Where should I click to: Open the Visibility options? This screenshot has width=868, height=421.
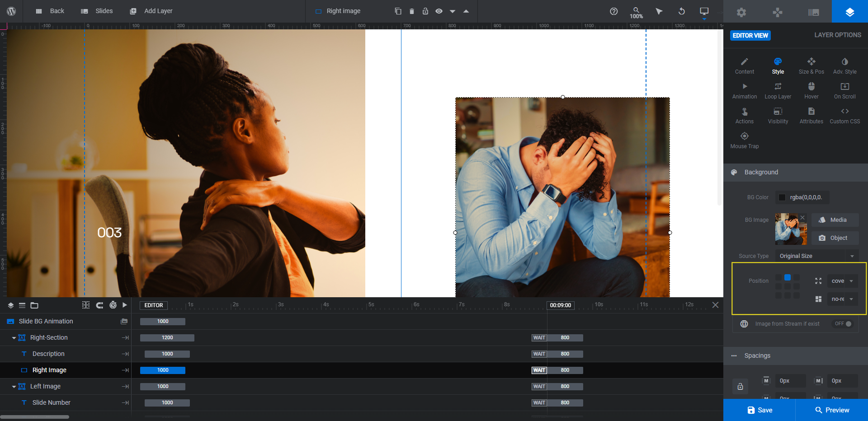tap(778, 116)
